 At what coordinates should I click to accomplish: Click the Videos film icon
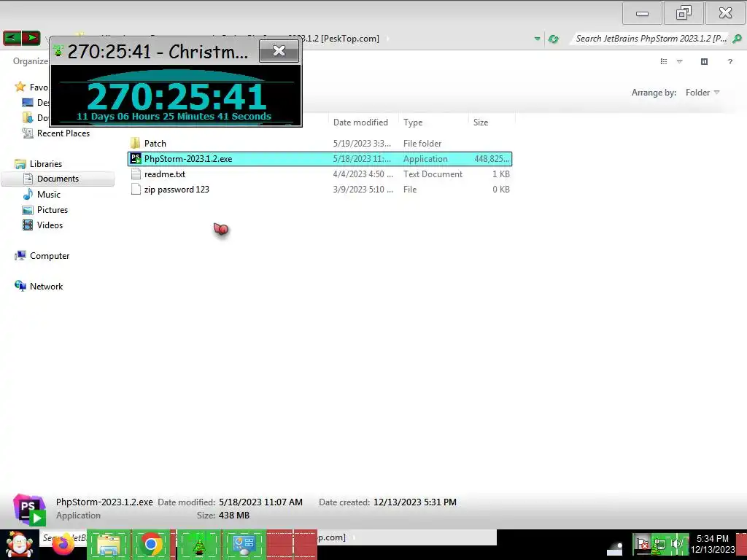[x=28, y=225]
